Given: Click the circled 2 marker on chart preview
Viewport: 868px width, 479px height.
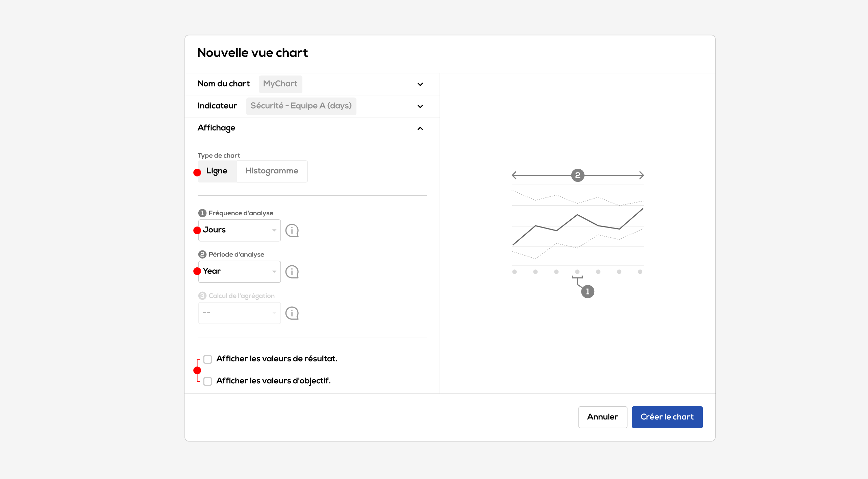Looking at the screenshot, I should pyautogui.click(x=577, y=175).
